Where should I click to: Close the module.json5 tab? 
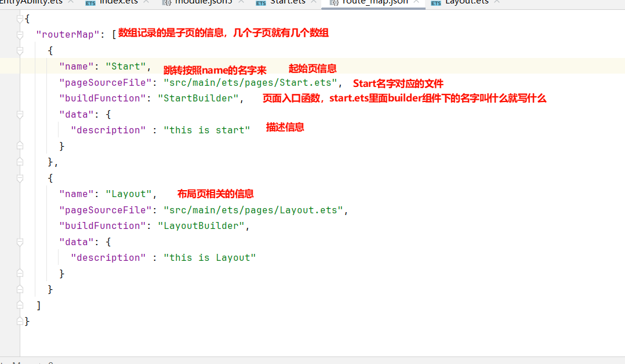[241, 2]
